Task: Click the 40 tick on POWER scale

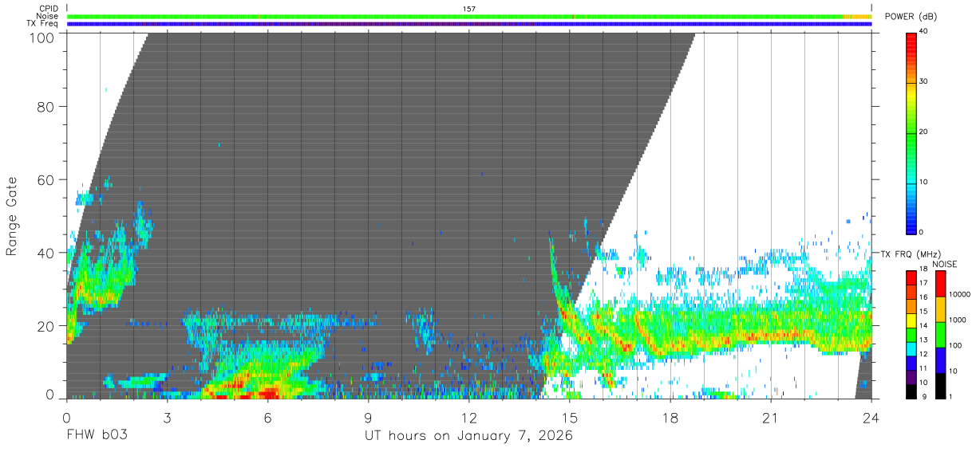Action: (x=924, y=32)
